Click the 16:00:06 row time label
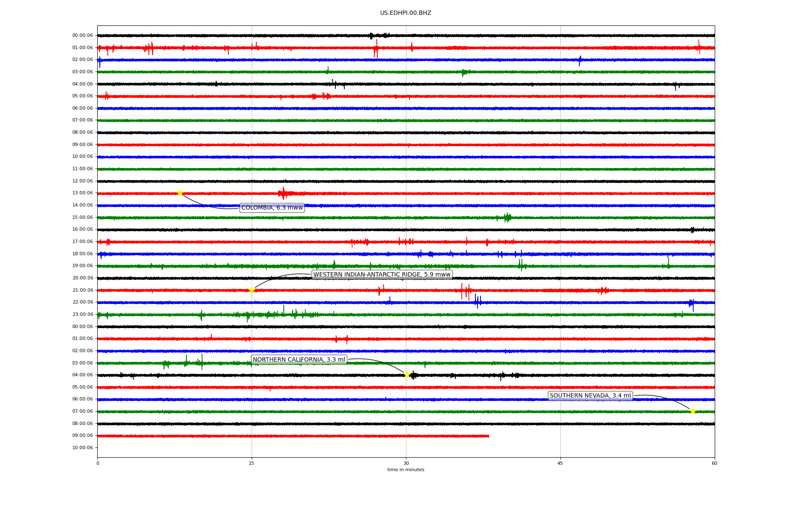This screenshot has height=508, width=812. 82,229
